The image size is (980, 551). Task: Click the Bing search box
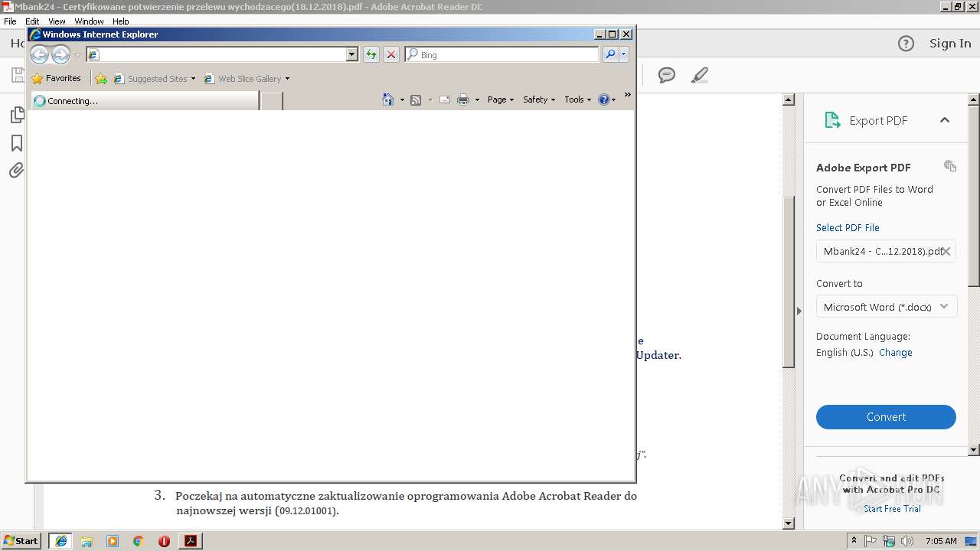(x=502, y=54)
